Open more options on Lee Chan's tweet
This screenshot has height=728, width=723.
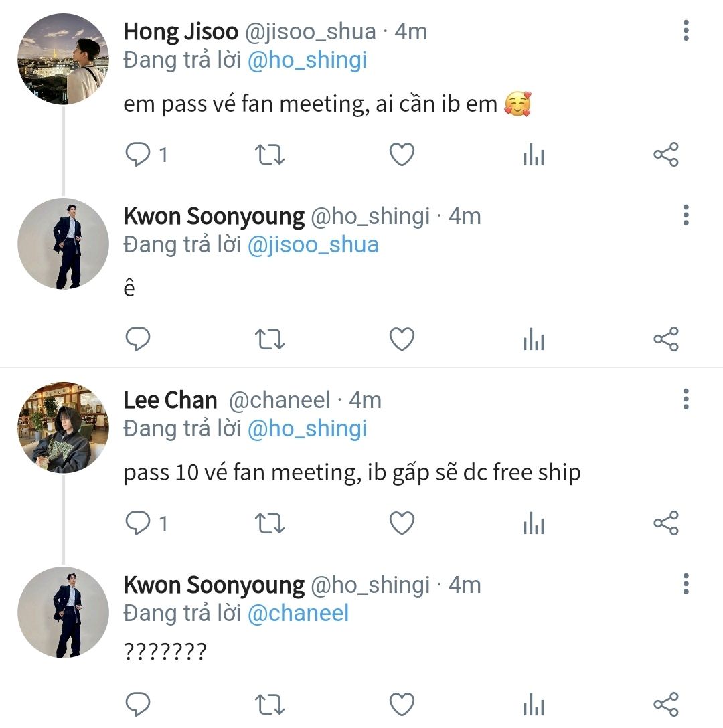(x=686, y=400)
